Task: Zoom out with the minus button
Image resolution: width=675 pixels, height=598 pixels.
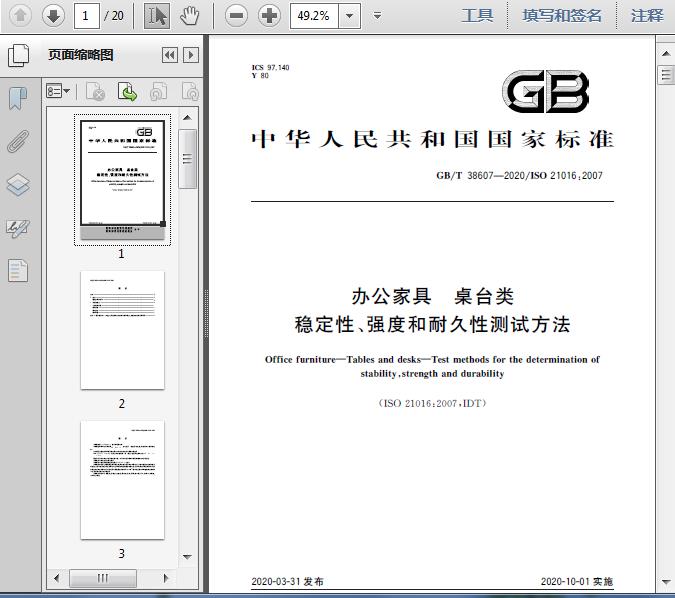Action: click(x=236, y=16)
